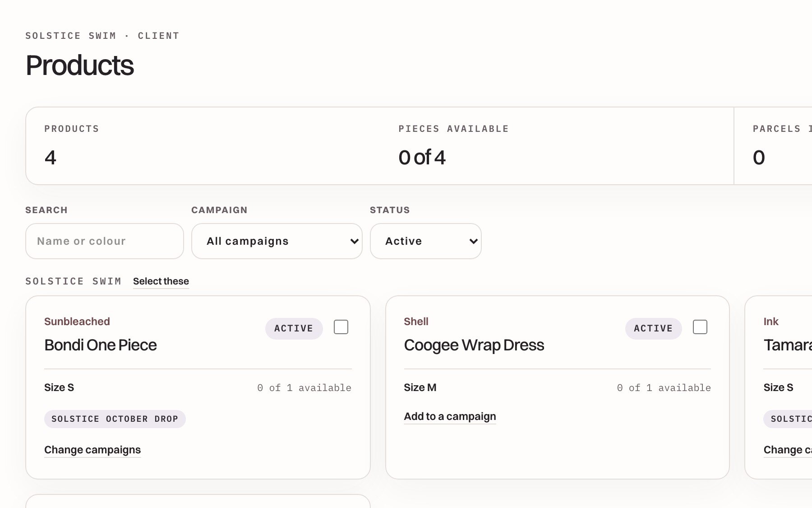Click the Ink colour label
The height and width of the screenshot is (508, 812).
click(771, 322)
